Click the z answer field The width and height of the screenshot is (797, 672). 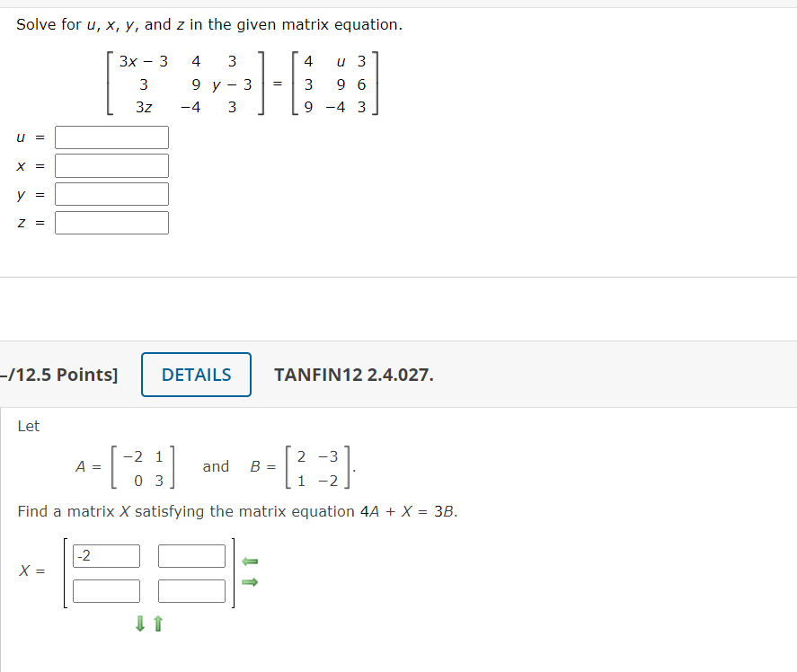111,222
